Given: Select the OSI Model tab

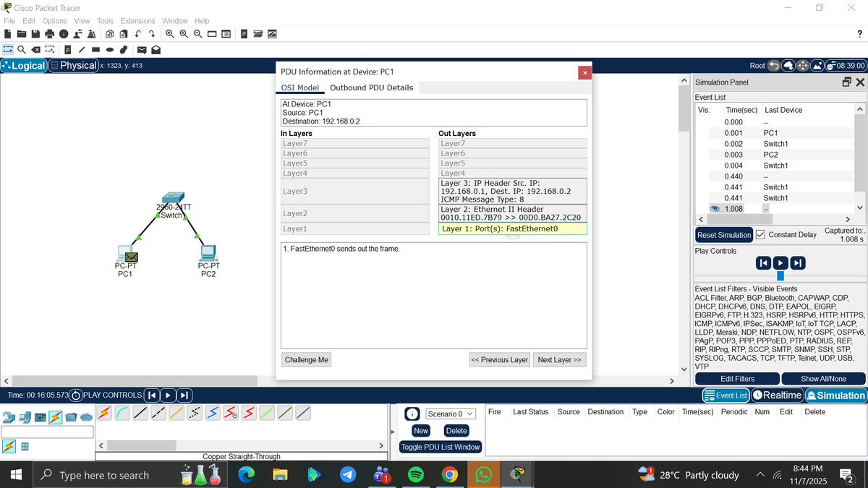Looking at the screenshot, I should 300,87.
